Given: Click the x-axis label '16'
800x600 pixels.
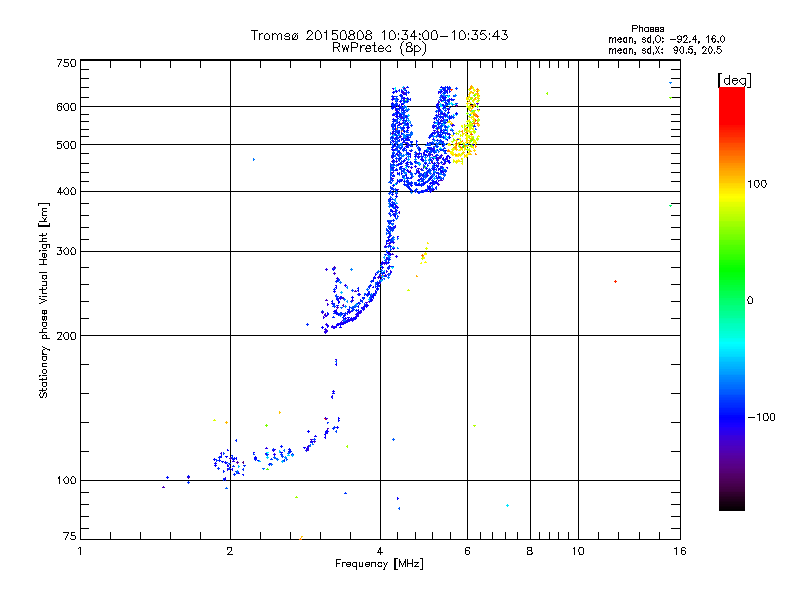Looking at the screenshot, I should coord(680,551).
